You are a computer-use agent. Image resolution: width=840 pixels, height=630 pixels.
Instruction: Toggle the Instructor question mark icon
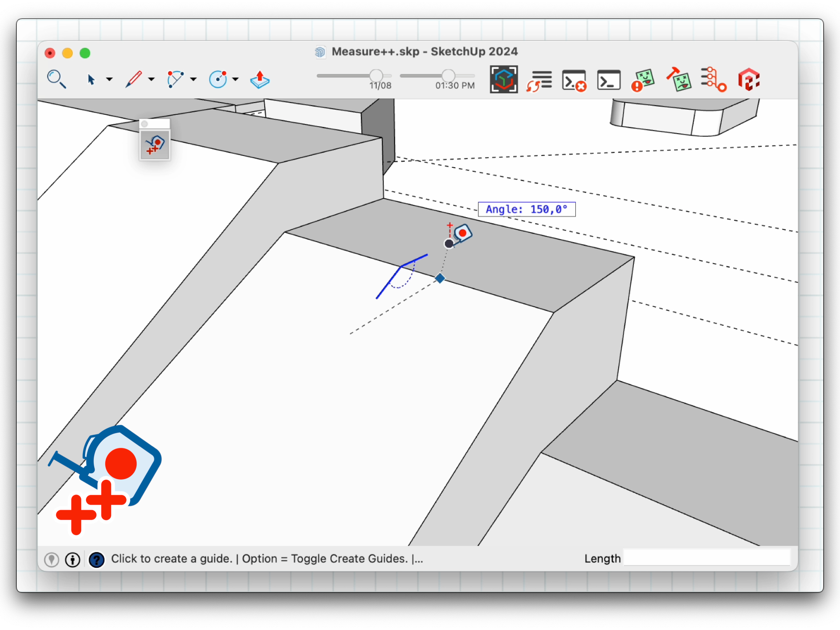97,559
